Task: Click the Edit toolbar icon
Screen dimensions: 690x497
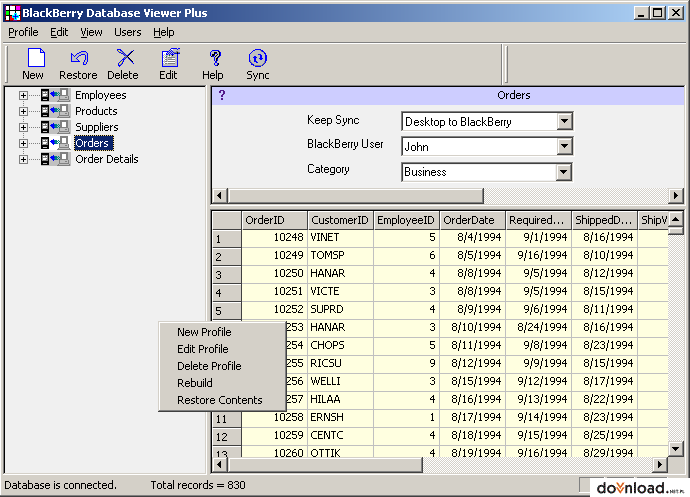Action: [170, 58]
